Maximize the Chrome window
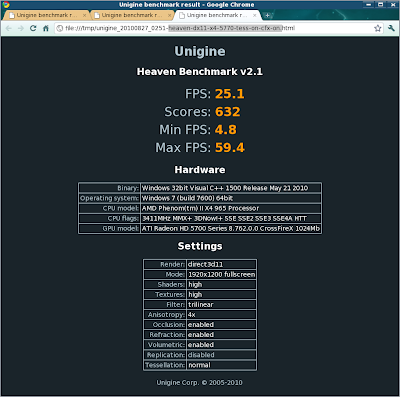The height and width of the screenshot is (397, 400). (380, 5)
